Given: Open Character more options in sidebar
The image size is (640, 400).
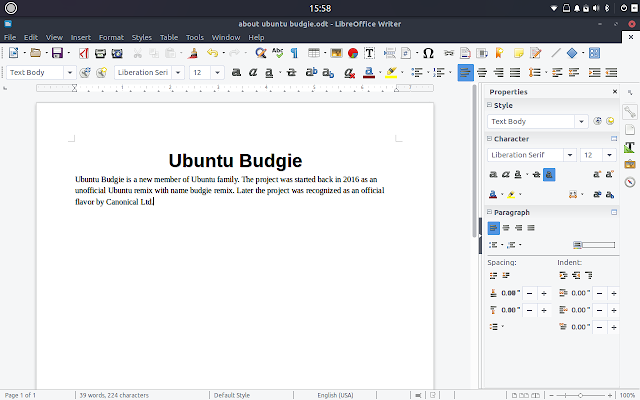Looking at the screenshot, I should pos(614,139).
